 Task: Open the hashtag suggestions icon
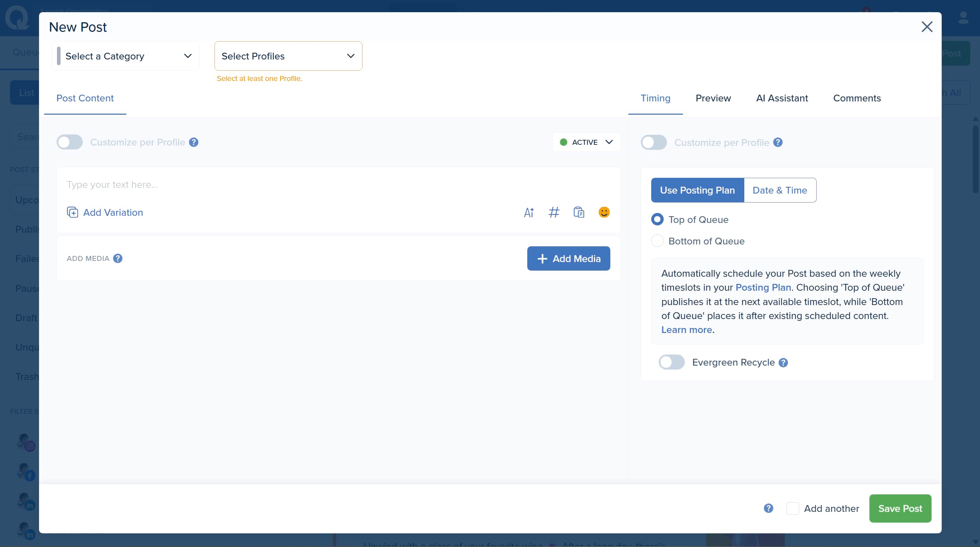tap(554, 213)
